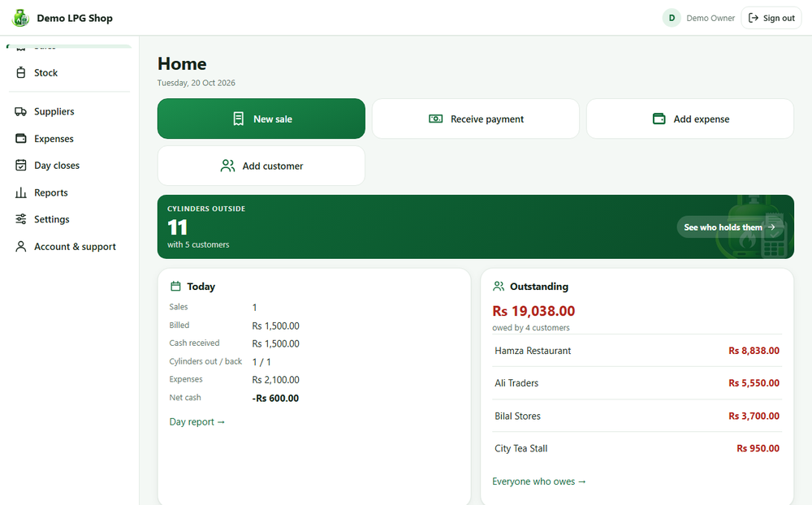Click the Rs 3,700.00 amount
The width and height of the screenshot is (812, 505).
[754, 416]
